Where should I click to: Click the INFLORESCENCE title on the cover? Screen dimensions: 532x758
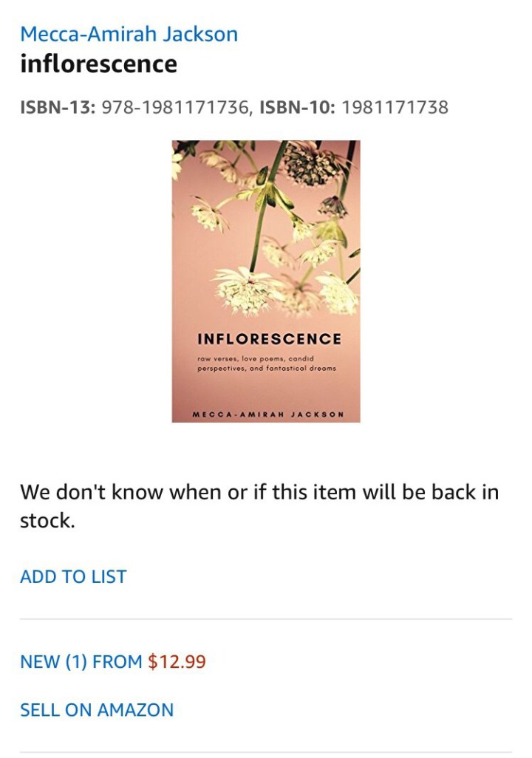(x=270, y=339)
